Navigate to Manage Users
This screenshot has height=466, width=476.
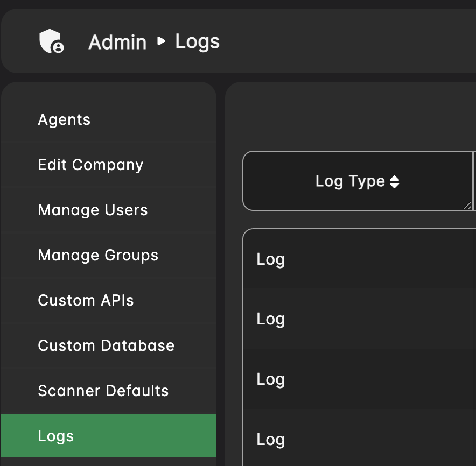pos(93,210)
